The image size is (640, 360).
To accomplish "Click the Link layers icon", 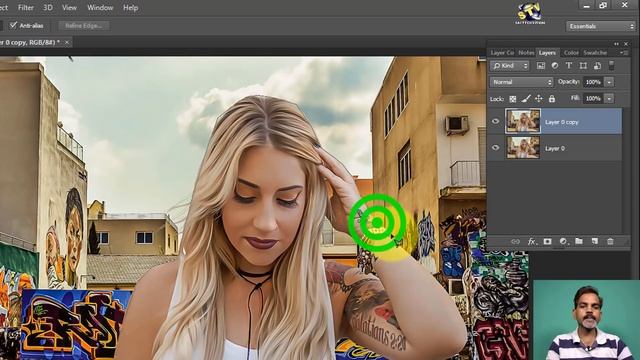I will coord(515,242).
